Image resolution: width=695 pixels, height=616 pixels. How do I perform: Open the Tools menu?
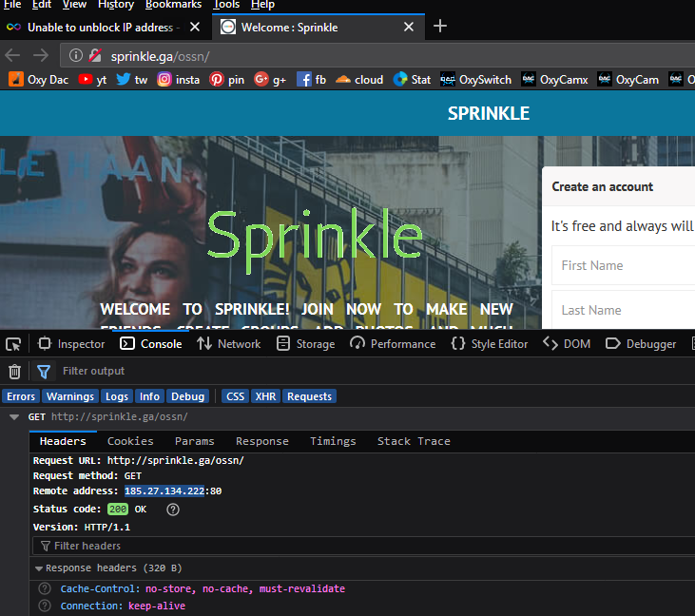tap(226, 5)
